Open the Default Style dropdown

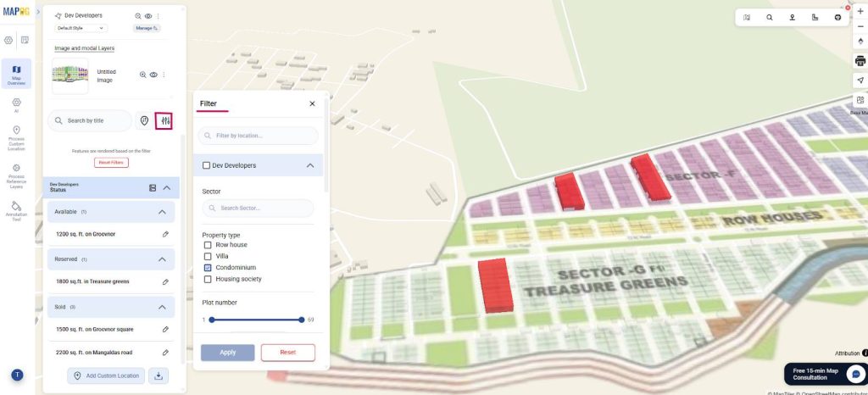[81, 28]
